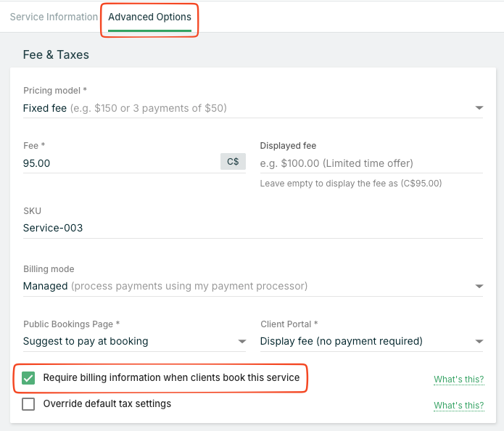The image size is (504, 431).
Task: Switch to the Service Information tab
Action: (x=54, y=17)
